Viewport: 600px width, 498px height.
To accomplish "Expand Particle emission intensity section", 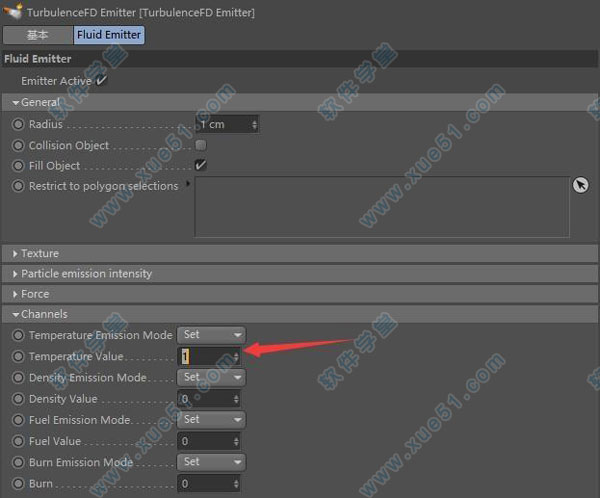I will [x=15, y=274].
